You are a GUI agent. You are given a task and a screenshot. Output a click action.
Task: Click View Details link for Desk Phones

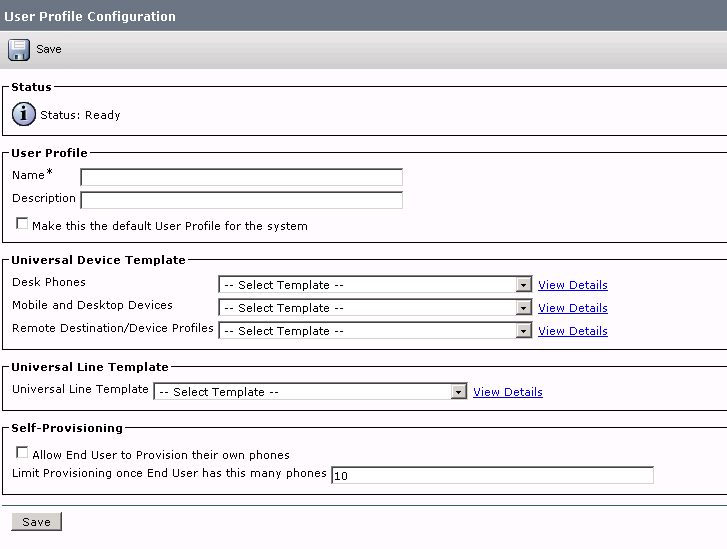click(573, 285)
